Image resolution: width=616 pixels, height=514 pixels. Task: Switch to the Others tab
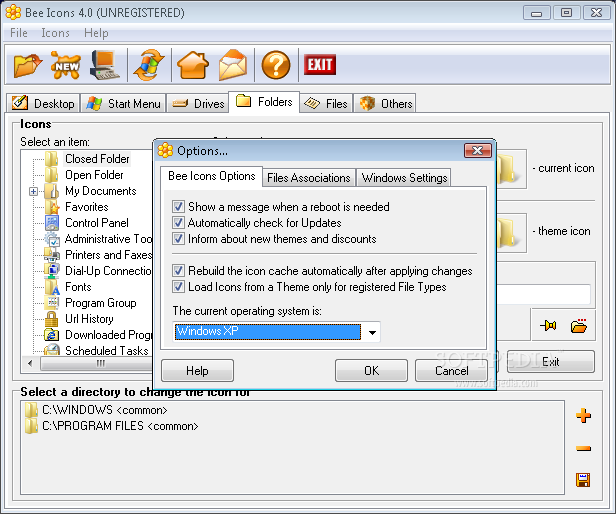[x=385, y=103]
